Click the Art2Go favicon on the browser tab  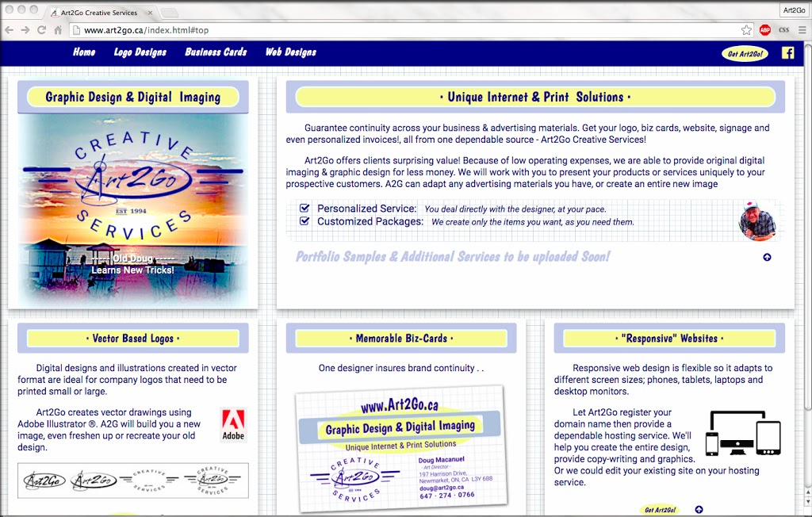55,13
